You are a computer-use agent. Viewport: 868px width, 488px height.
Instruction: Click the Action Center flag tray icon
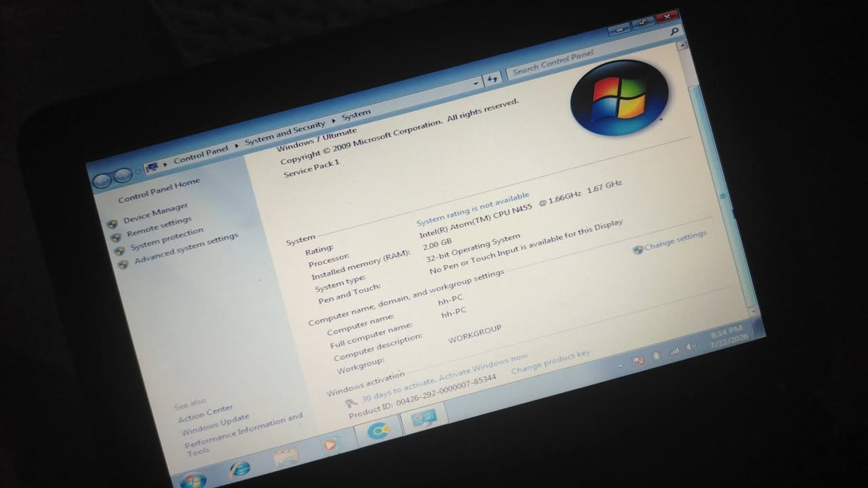pos(639,360)
